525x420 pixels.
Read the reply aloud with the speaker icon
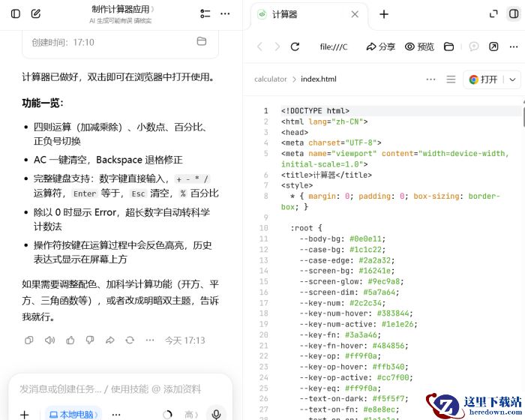click(49, 340)
